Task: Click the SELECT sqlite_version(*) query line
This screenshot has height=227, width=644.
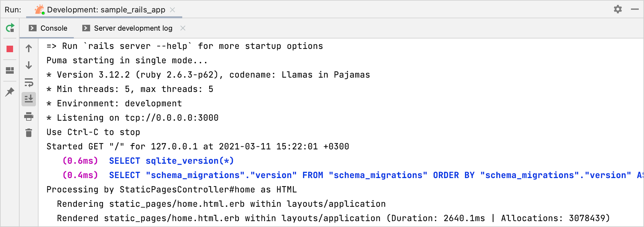Action: click(171, 161)
